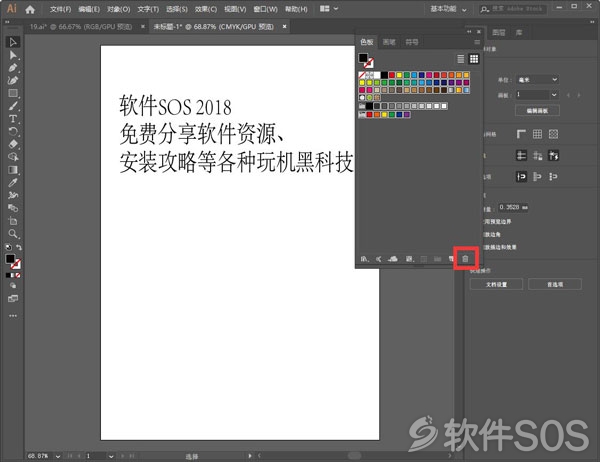Open status bar display options arrow
This screenshot has height=462, width=600.
coord(249,456)
